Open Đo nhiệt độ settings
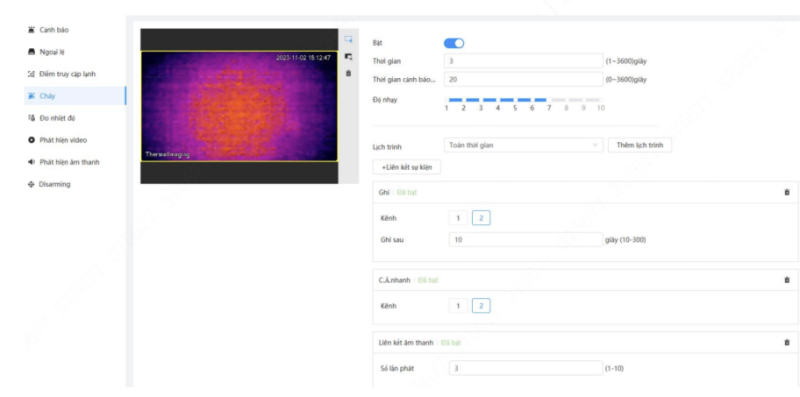The image size is (800, 397). (51, 118)
